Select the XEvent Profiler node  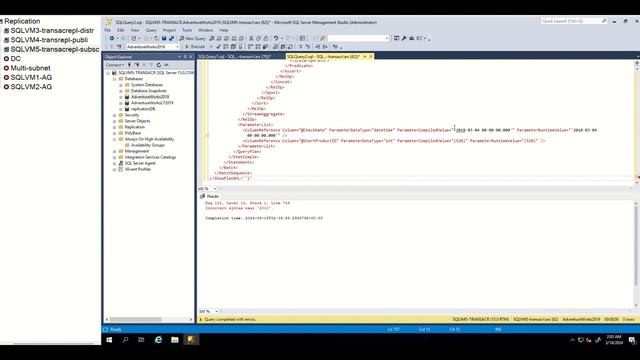[x=138, y=169]
